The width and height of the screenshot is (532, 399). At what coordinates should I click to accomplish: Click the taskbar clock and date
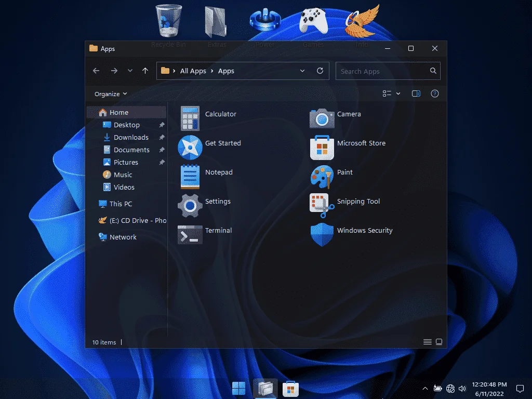point(489,389)
